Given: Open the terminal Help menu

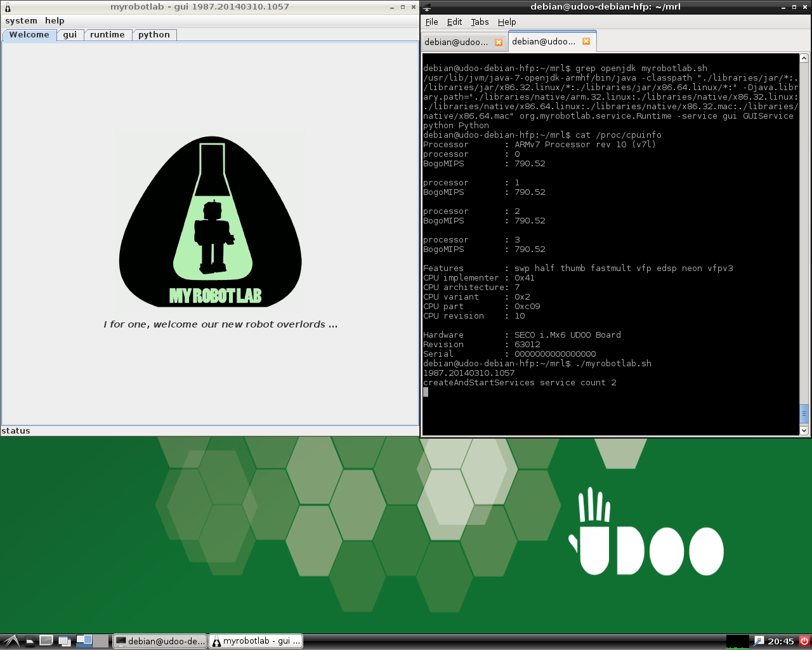Looking at the screenshot, I should pyautogui.click(x=507, y=22).
